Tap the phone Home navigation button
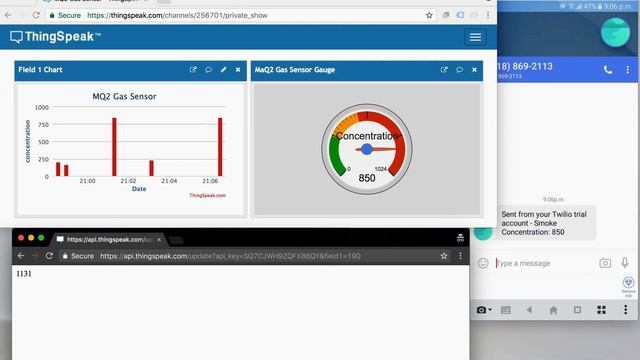This screenshot has height=360, width=640. point(553,310)
